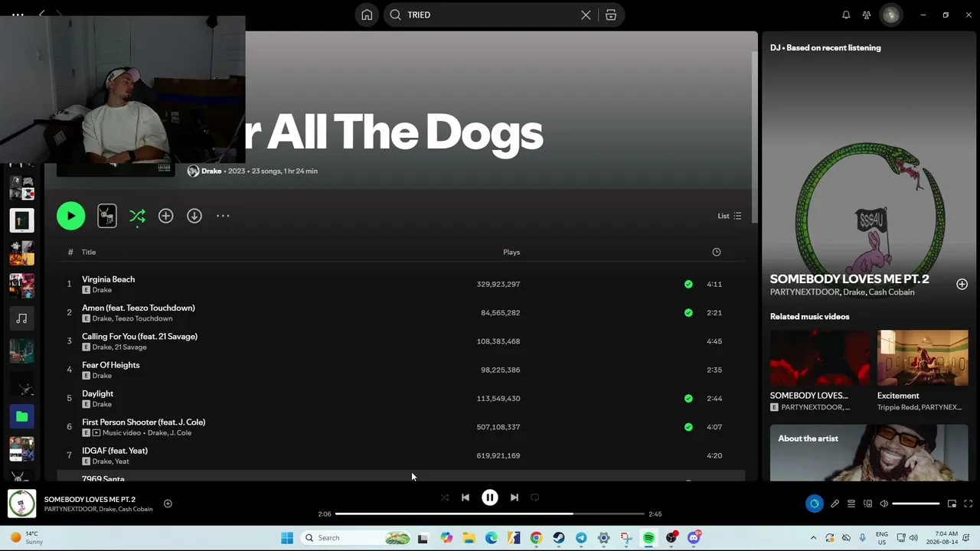Toggle saved checkmark for Virginia Beach
Screen dimensions: 980x551
click(x=688, y=284)
